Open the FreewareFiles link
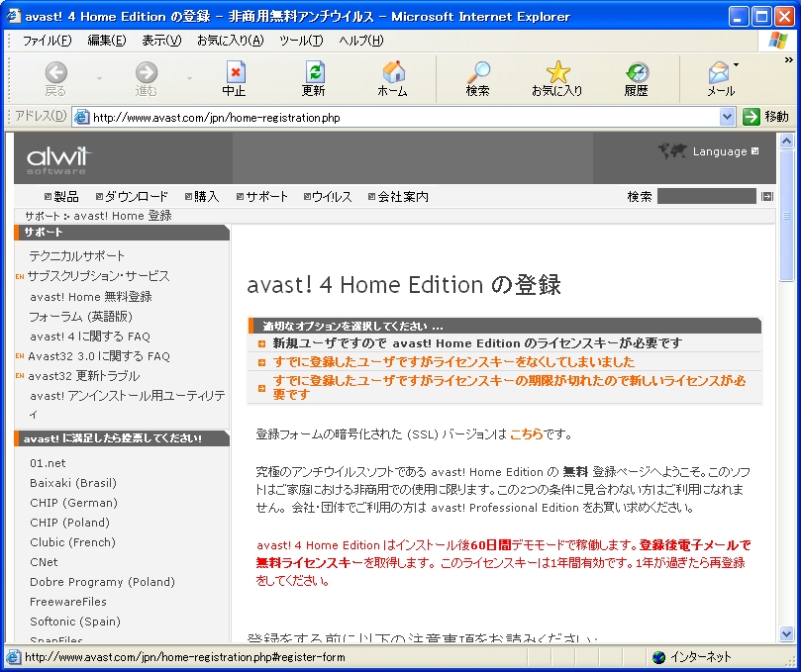This screenshot has width=801, height=672. [68, 602]
